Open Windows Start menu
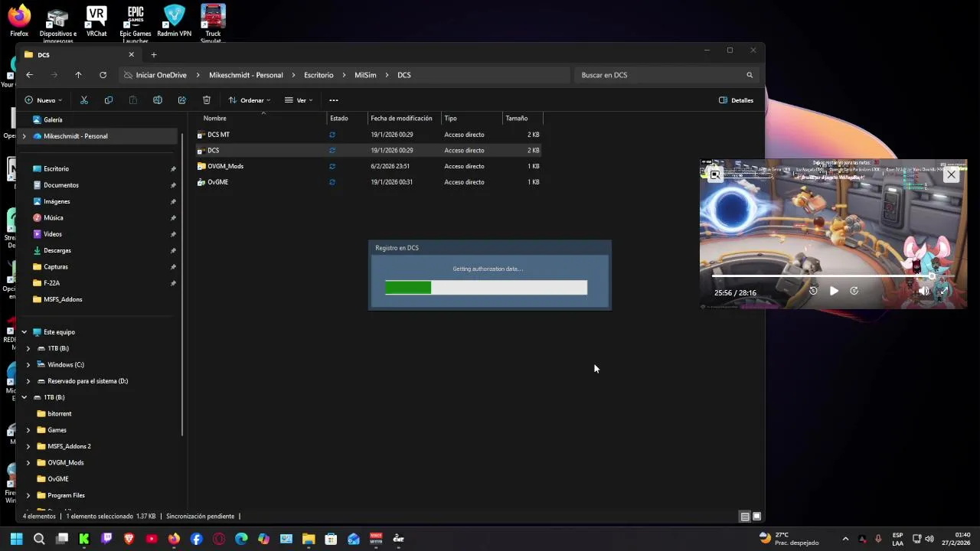980x551 pixels. pos(16,539)
